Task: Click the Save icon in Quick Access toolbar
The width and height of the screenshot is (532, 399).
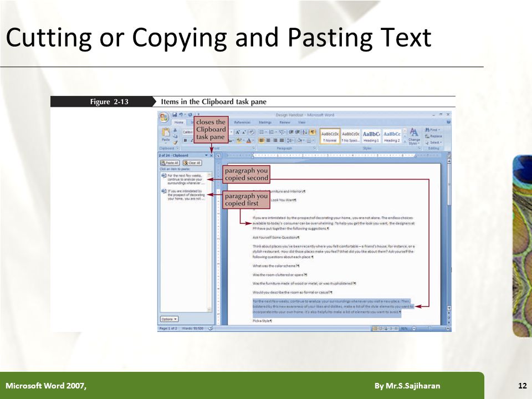Action: point(175,115)
